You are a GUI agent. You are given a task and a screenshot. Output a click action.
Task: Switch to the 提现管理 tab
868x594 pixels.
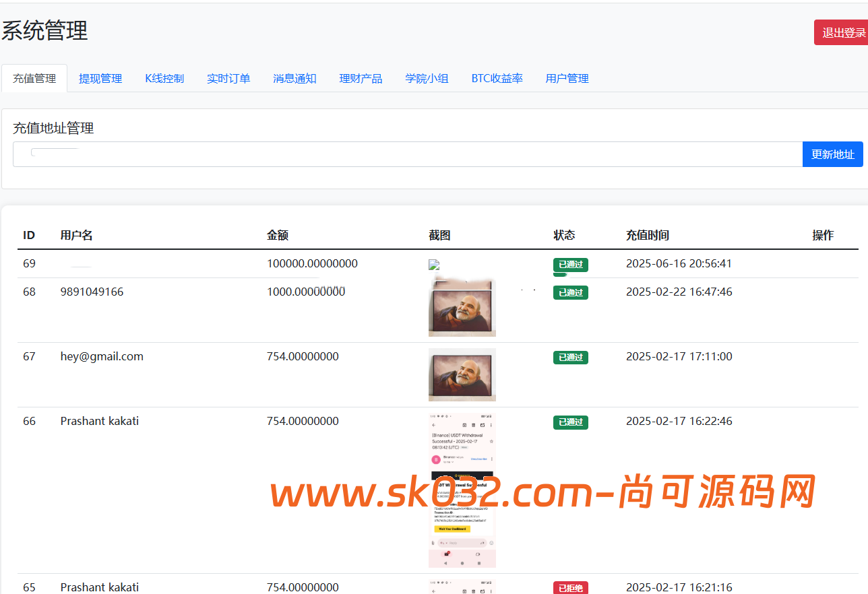coord(100,78)
